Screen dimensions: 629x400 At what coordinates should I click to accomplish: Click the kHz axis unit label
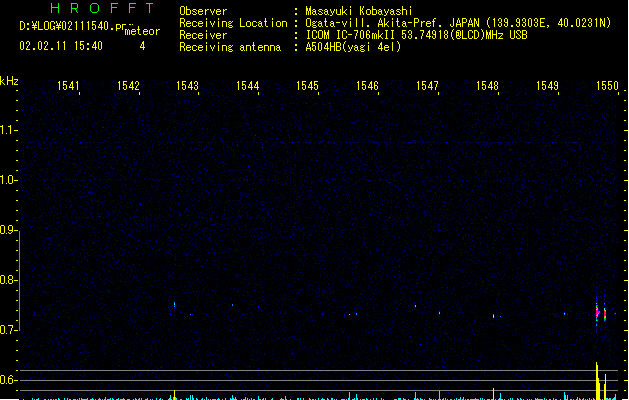(9, 81)
